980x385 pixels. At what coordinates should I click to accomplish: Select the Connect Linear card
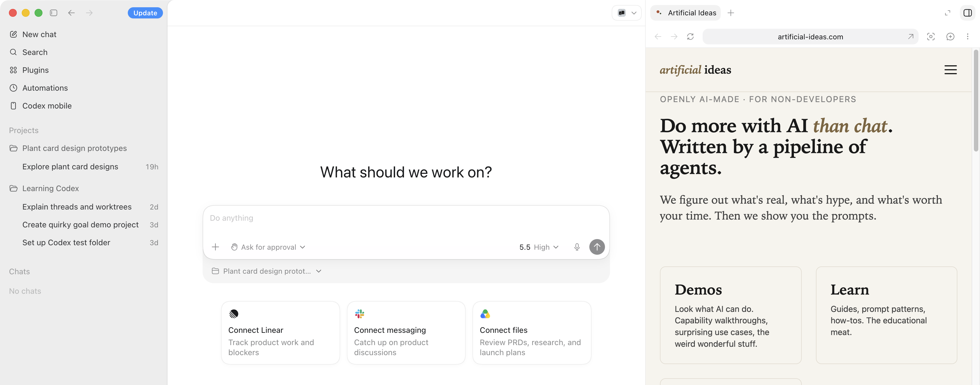click(280, 333)
